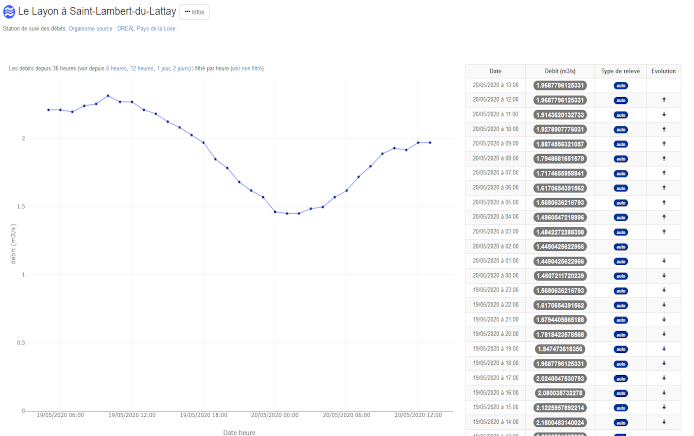Viewport: 694px width, 436px height.
Task: Open the Infos button next to the title
Action: click(x=194, y=11)
